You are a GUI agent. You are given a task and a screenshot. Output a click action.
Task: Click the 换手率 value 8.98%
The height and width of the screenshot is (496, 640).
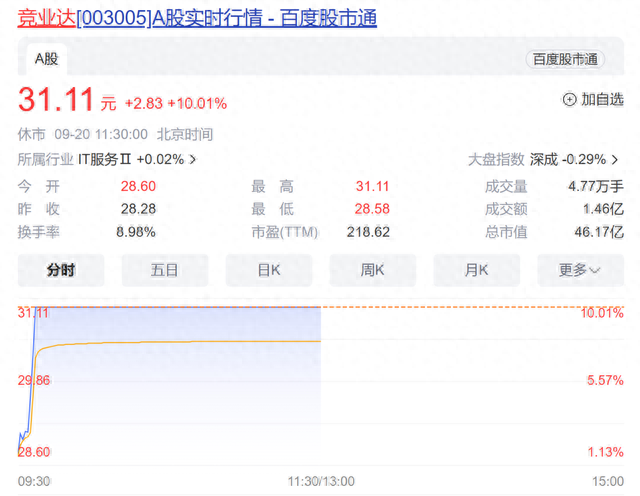click(x=136, y=232)
